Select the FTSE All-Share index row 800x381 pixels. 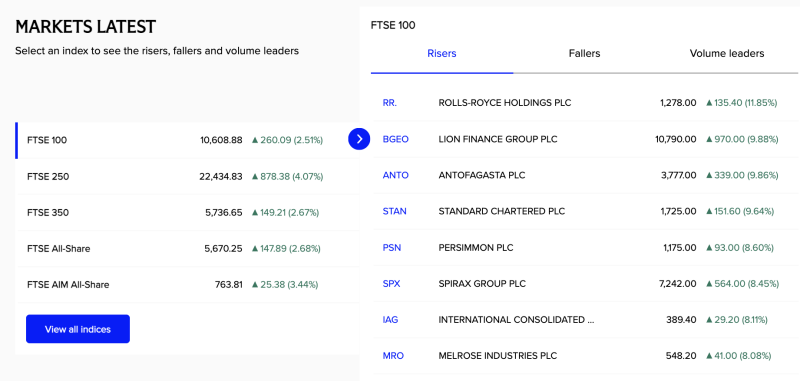pyautogui.click(x=187, y=249)
